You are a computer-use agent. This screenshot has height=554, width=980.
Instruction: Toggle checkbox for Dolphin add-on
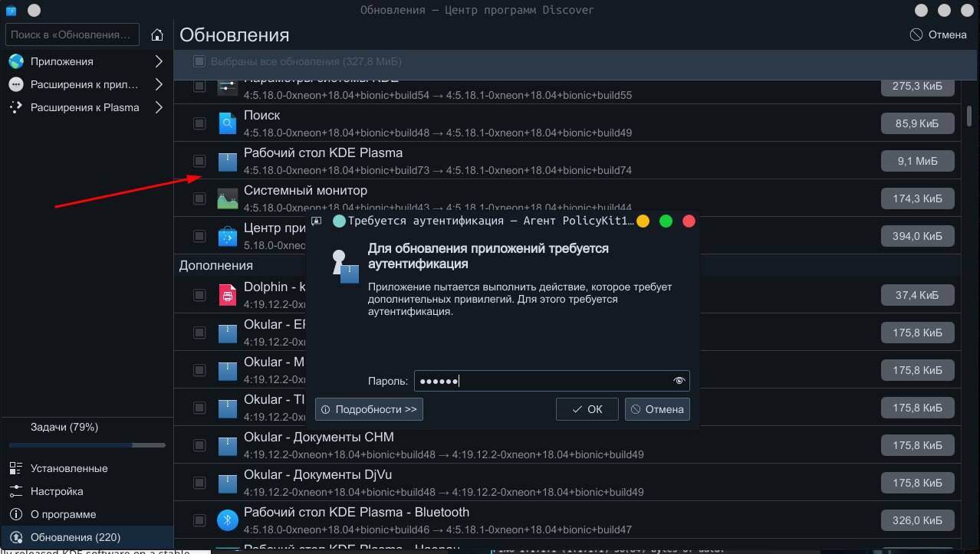point(199,295)
